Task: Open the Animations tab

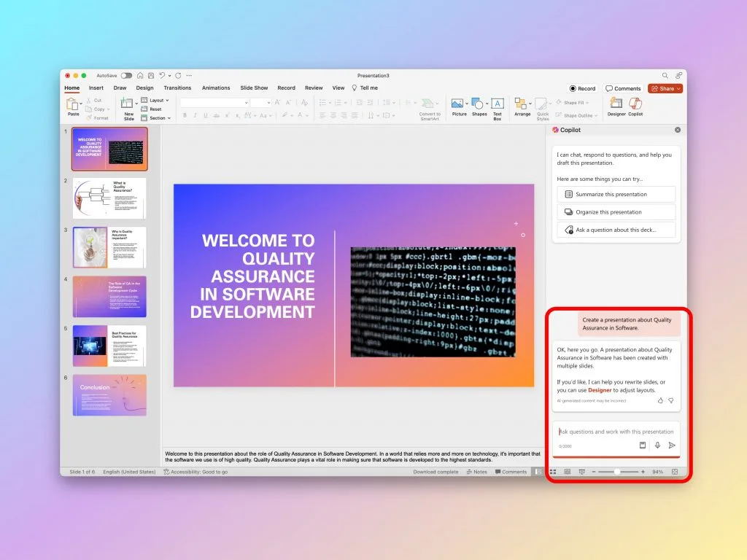Action: click(x=216, y=88)
